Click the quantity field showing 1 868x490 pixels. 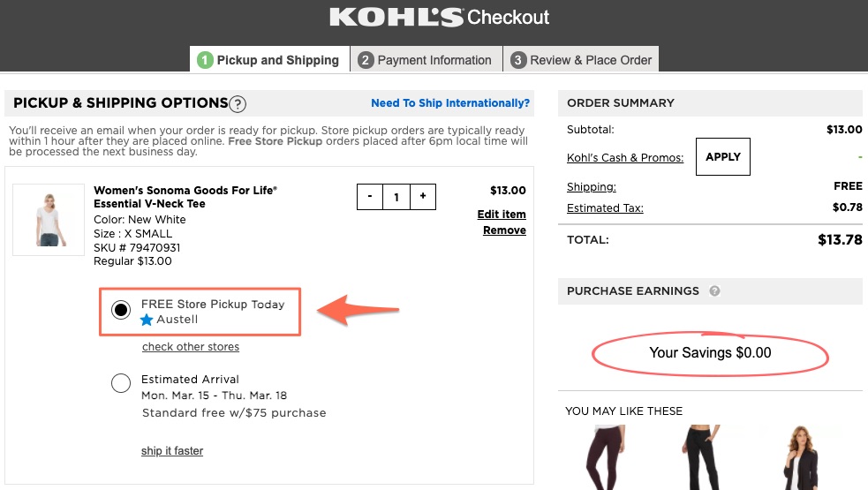click(396, 196)
